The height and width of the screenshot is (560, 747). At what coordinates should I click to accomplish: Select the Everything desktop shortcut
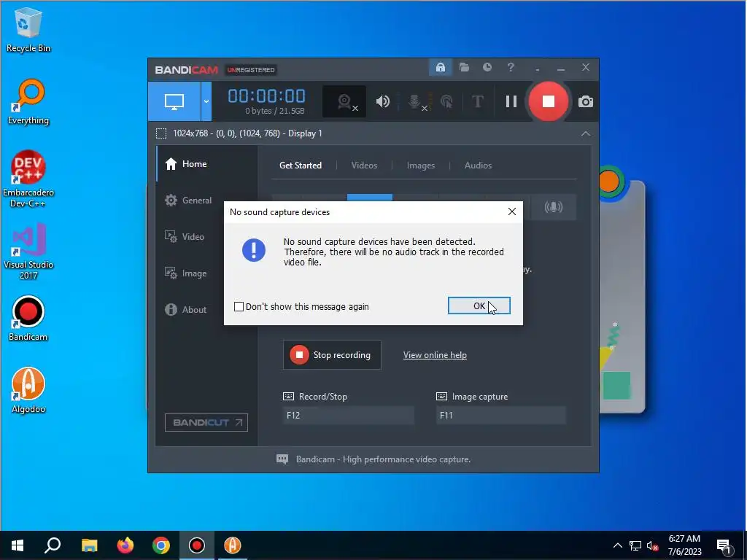point(28,102)
